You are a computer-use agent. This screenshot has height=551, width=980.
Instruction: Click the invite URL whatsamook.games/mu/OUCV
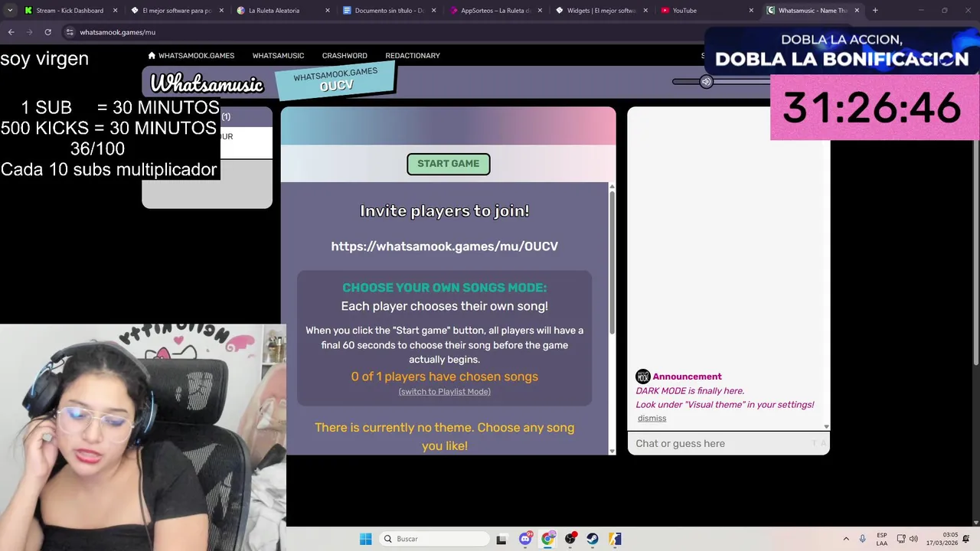coord(444,246)
